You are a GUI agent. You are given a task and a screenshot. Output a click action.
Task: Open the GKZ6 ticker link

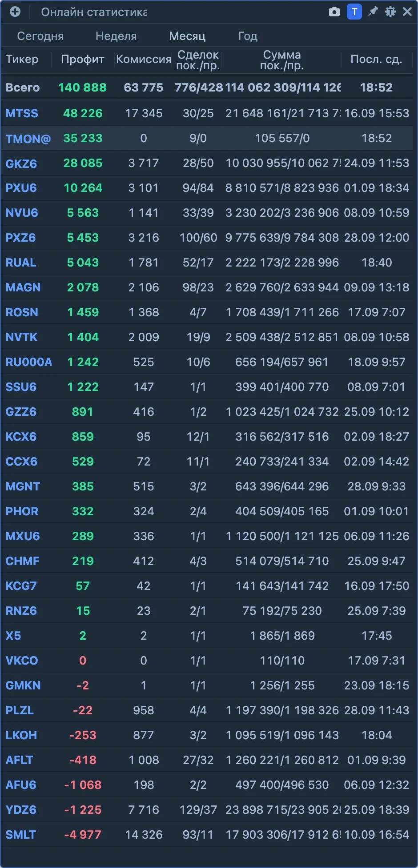[21, 163]
